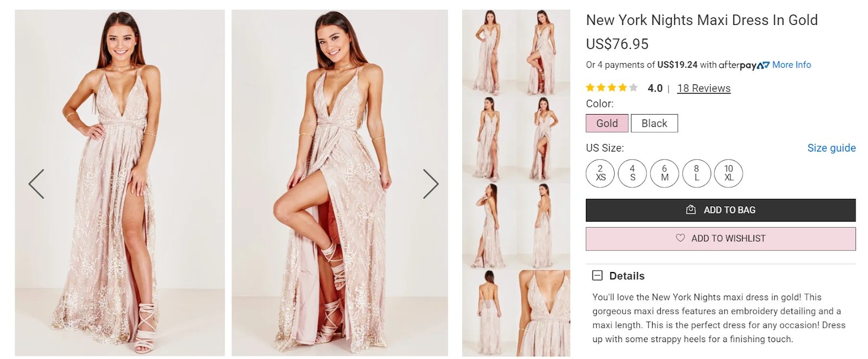Viewport: 868px width, 359px height.
Task: Click the previous image left arrow
Action: [x=36, y=184]
